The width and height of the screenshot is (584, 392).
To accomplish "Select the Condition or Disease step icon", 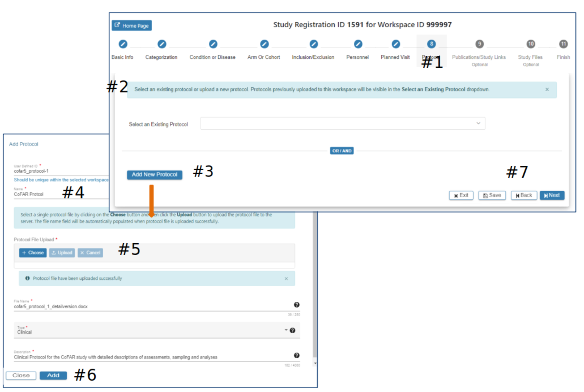I will click(x=213, y=44).
